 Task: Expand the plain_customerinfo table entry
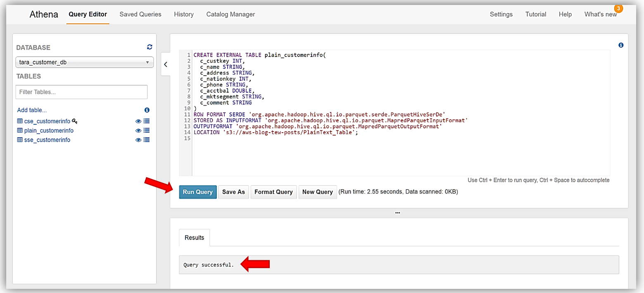tap(49, 131)
